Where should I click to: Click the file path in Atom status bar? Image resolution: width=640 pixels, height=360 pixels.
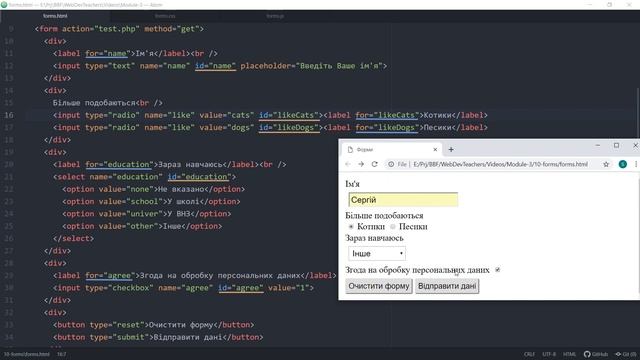point(27,354)
